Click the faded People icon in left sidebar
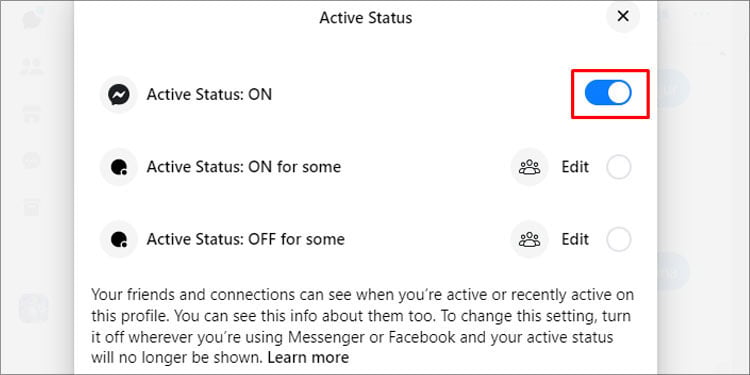 (x=33, y=66)
